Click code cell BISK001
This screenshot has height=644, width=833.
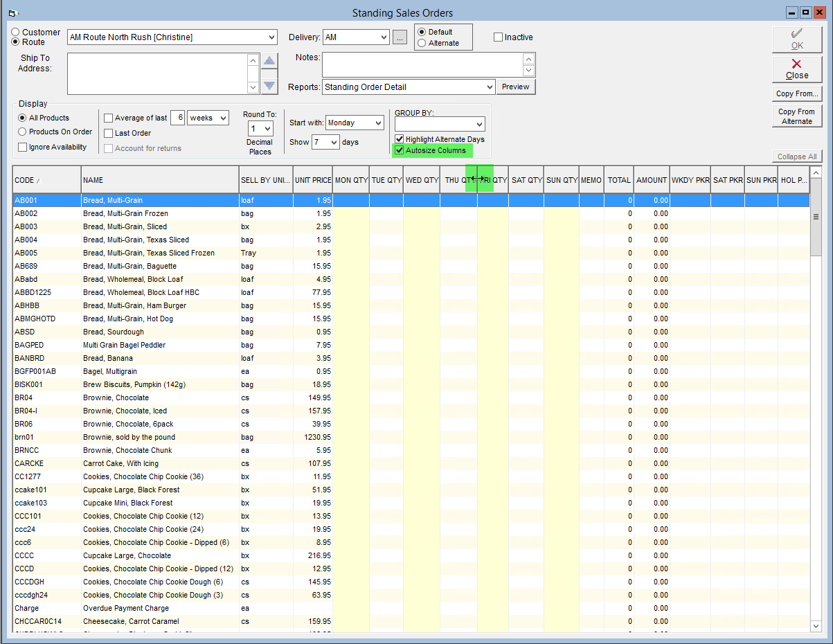(47, 384)
